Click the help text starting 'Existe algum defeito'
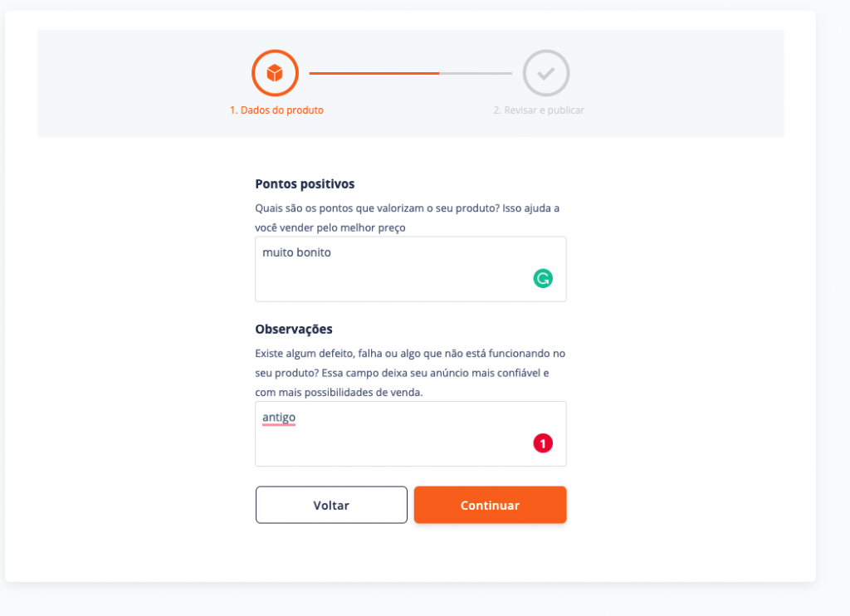 (410, 354)
